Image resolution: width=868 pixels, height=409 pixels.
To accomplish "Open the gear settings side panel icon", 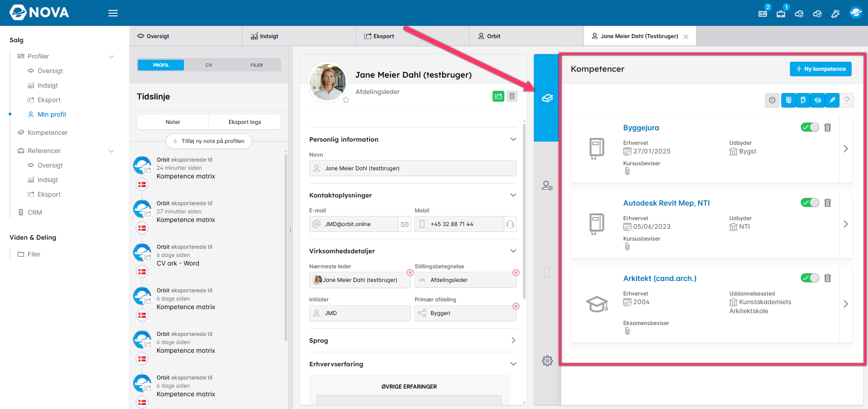I will click(x=547, y=361).
